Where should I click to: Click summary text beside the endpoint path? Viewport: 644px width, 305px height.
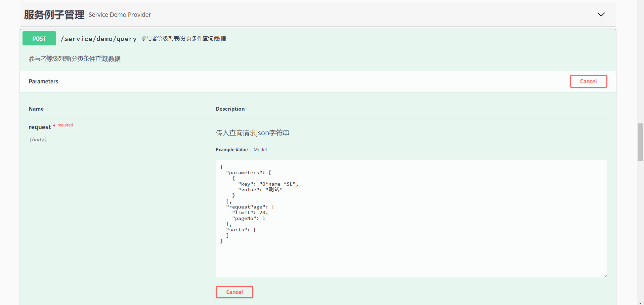coord(183,39)
